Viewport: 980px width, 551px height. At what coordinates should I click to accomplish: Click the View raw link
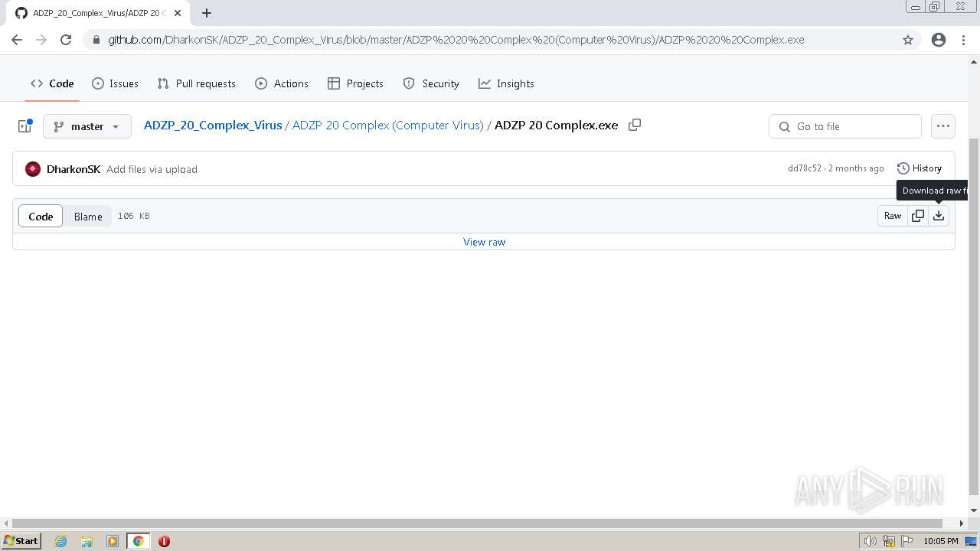[484, 242]
